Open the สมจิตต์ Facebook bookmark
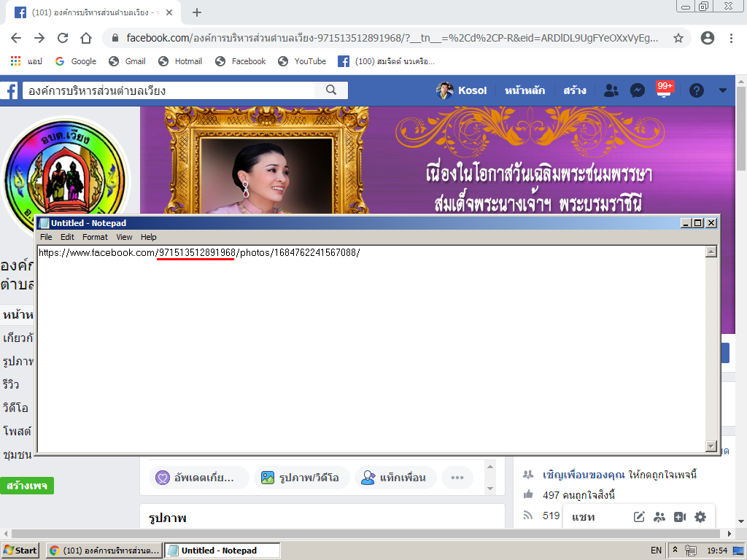Screen dimensions: 747x560 click(x=387, y=61)
